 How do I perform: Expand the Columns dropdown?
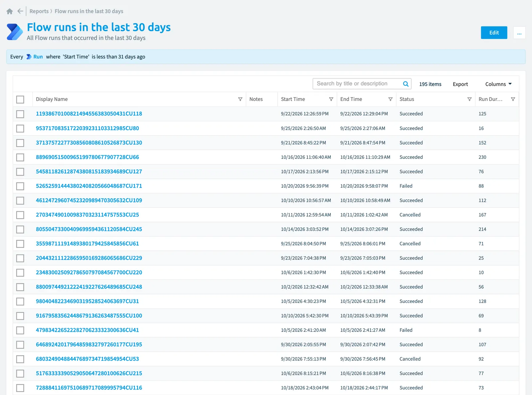(498, 84)
